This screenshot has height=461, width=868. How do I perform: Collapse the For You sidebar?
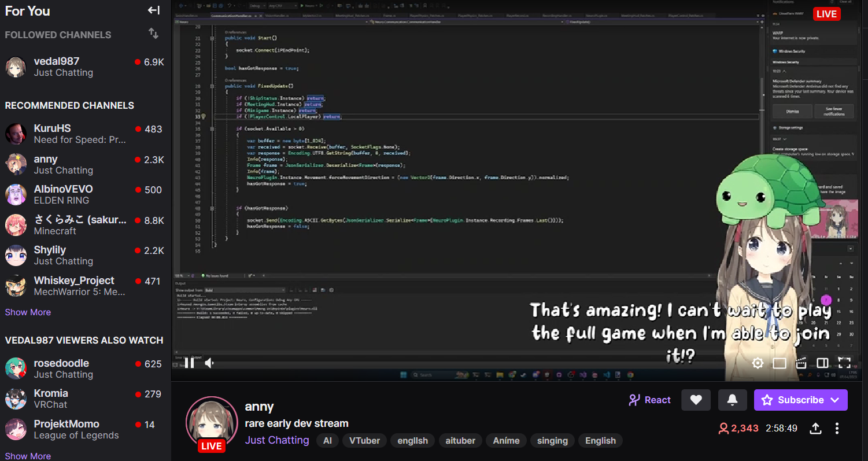[154, 10]
